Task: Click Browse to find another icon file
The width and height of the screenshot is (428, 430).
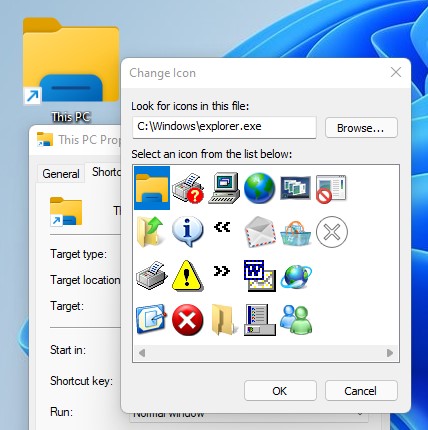Action: tap(361, 128)
